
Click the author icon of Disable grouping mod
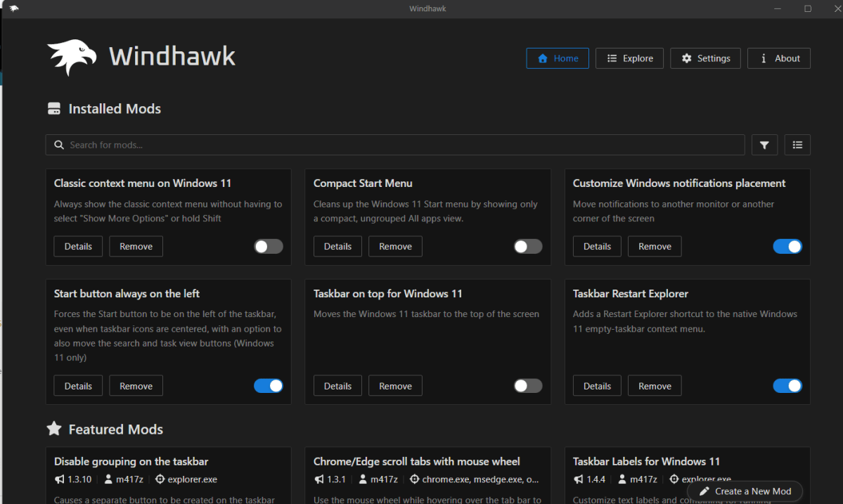point(108,479)
